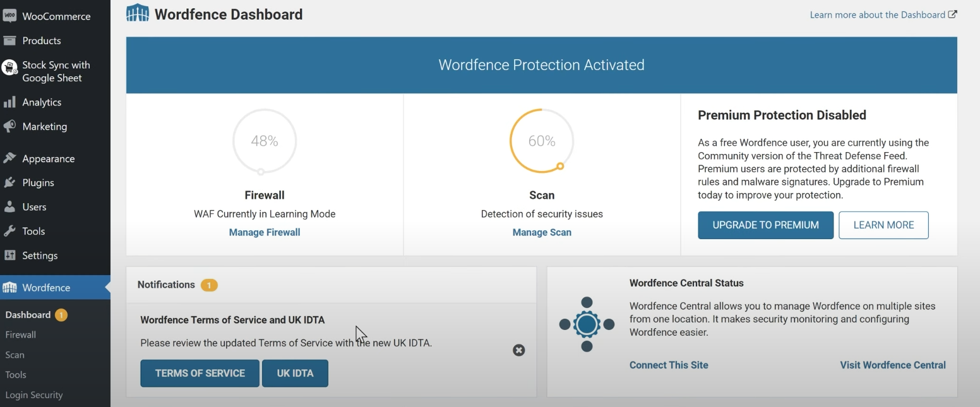The width and height of the screenshot is (980, 407).
Task: Open the Users menu item
Action: coord(34,207)
